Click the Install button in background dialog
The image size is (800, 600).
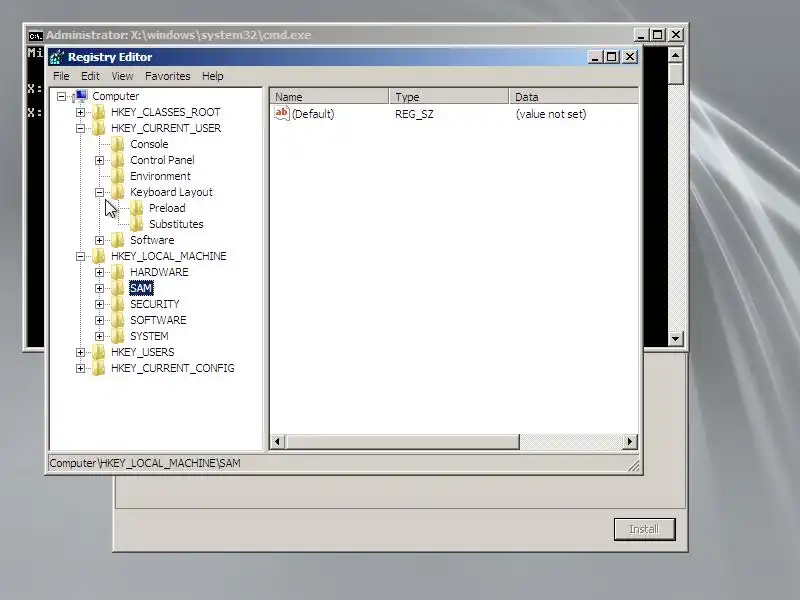pyautogui.click(x=644, y=529)
